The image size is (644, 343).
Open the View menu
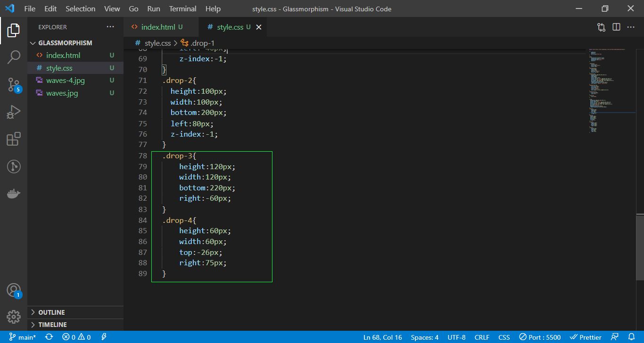112,8
